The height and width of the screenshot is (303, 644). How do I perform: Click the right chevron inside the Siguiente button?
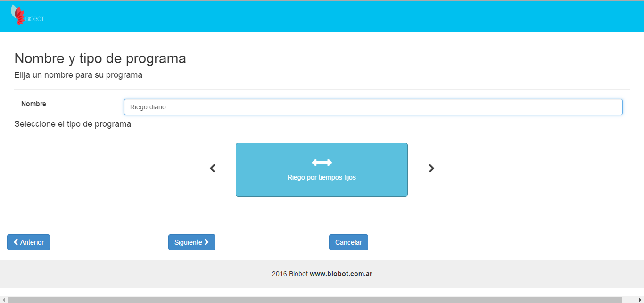point(206,242)
